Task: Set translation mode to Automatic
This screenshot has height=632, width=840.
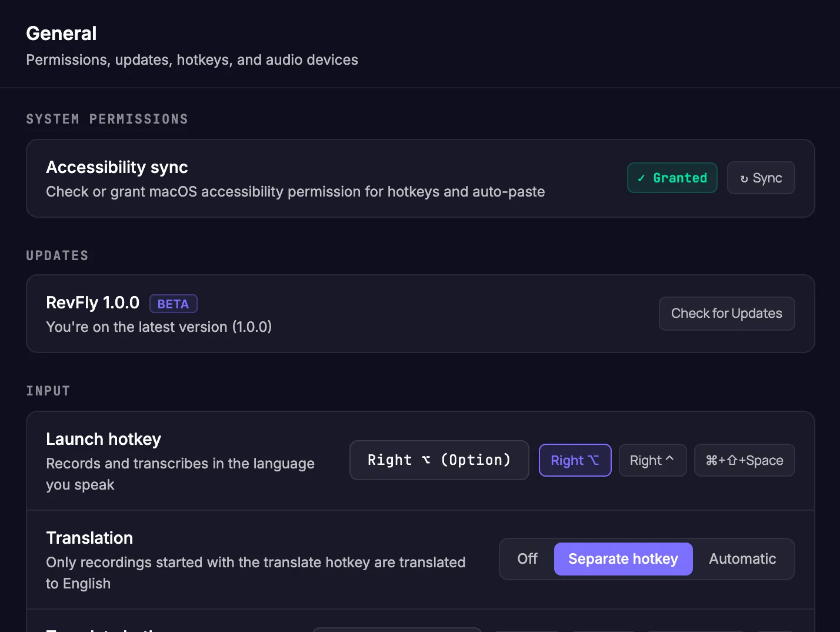Action: [742, 559]
